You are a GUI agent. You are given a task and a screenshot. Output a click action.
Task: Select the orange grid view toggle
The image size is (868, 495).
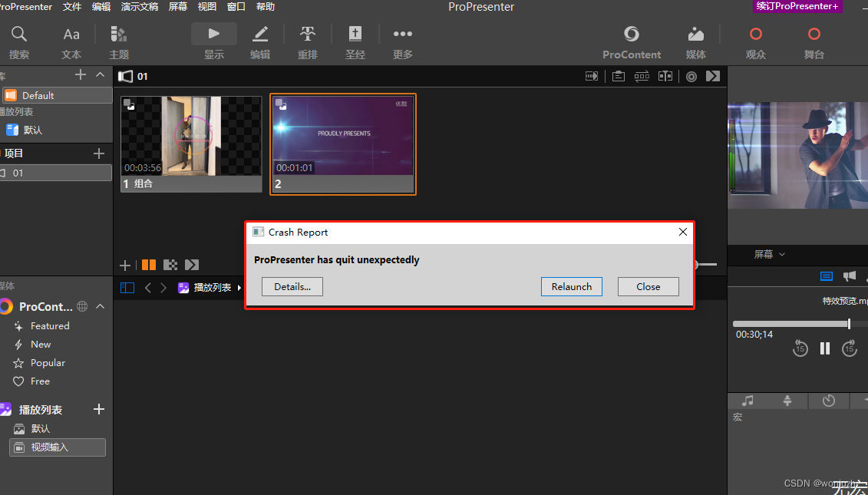click(x=149, y=265)
